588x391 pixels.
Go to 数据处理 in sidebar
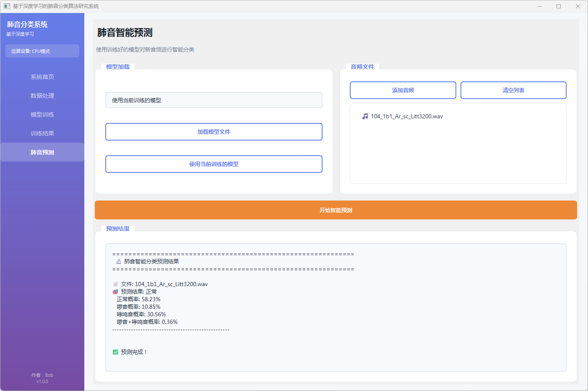42,96
